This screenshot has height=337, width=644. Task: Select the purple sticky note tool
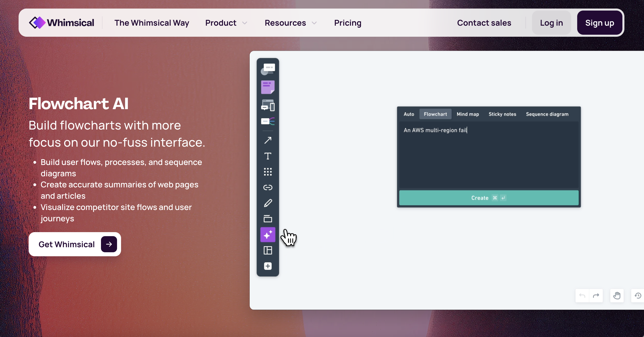click(268, 87)
